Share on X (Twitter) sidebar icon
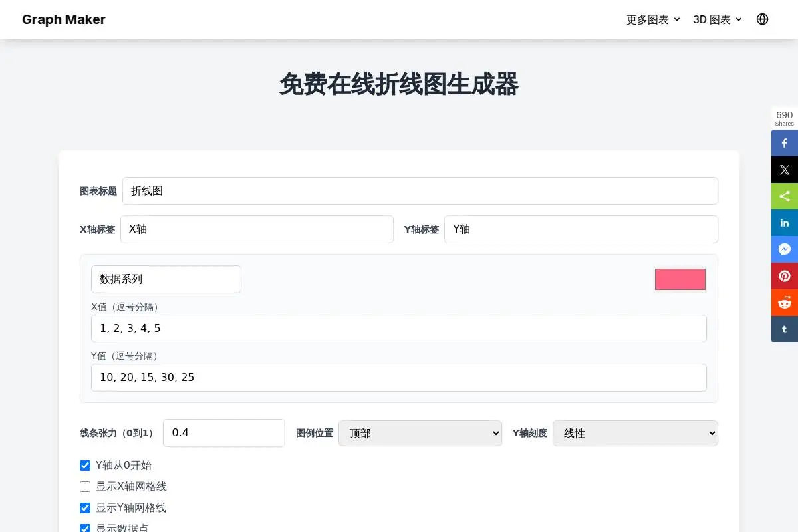 point(785,170)
